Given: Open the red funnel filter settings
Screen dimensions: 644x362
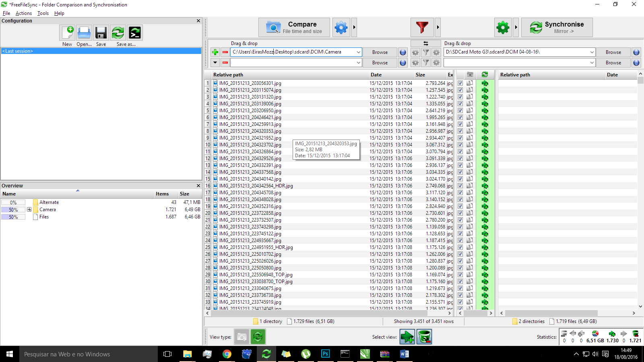Looking at the screenshot, I should [x=422, y=27].
